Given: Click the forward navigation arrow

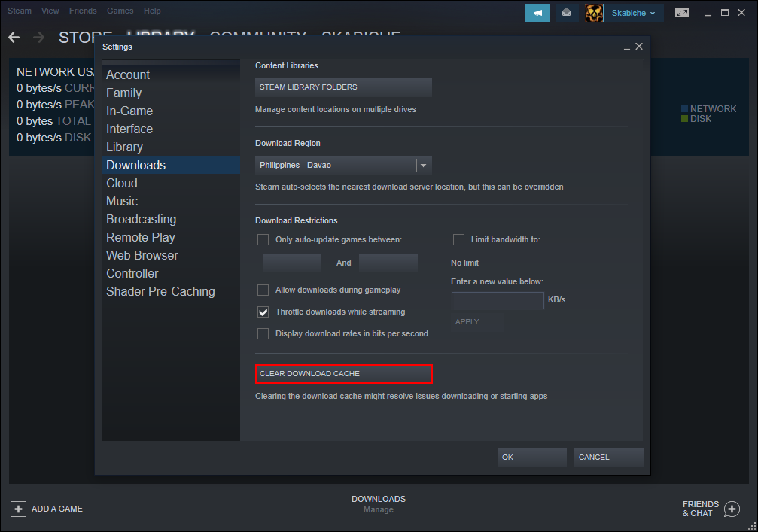Looking at the screenshot, I should point(38,37).
